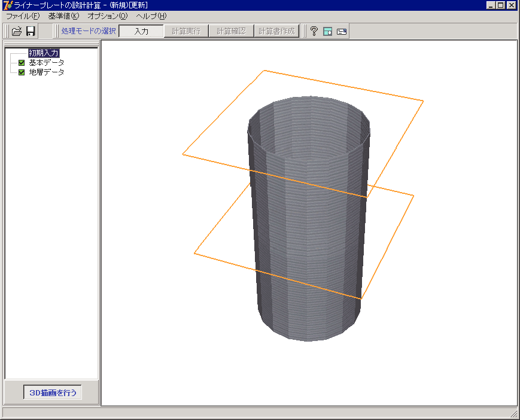Toggle the 基本データ checkbox
Viewport: 520px width, 420px height.
pyautogui.click(x=22, y=63)
